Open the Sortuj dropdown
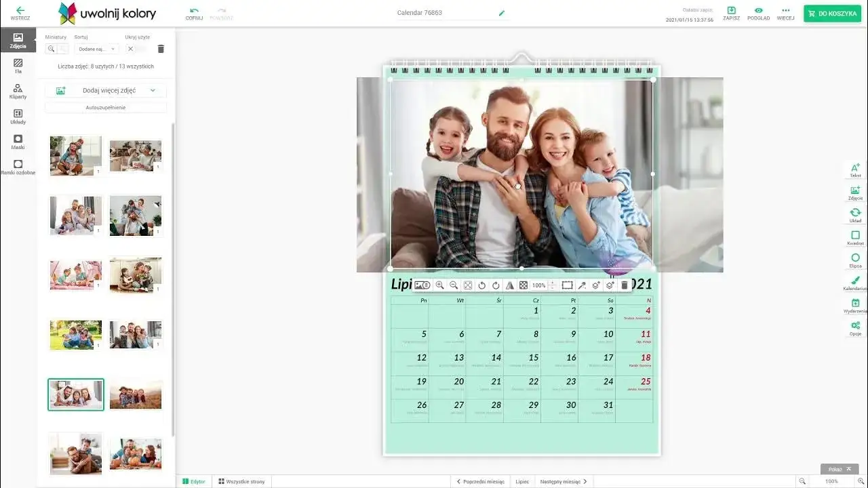 tap(96, 49)
